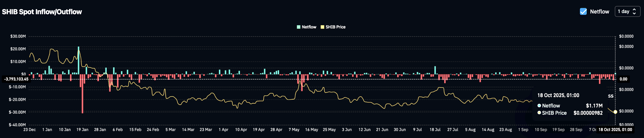
Task: Click the up/down arrows on interval selector
Action: click(634, 11)
